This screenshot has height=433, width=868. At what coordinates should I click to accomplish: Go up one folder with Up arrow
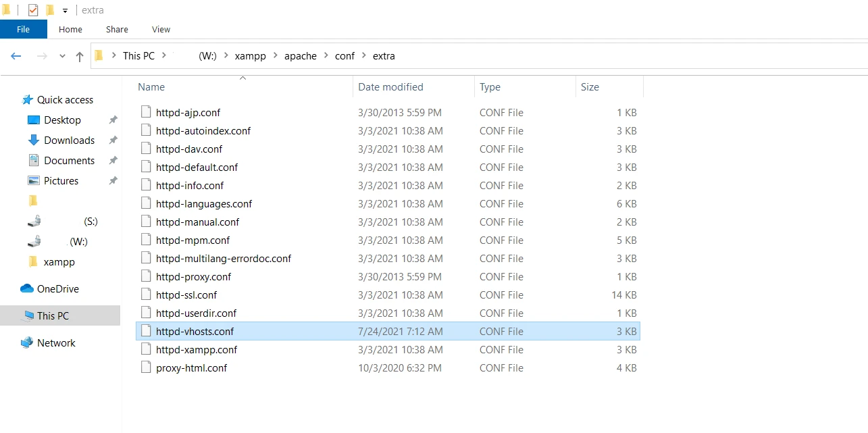(80, 56)
